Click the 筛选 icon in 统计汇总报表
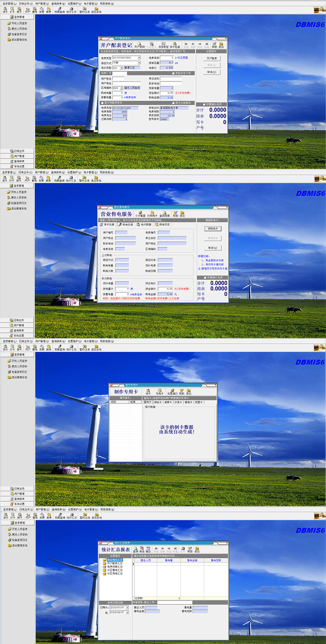The width and height of the screenshot is (326, 644). coord(142,550)
